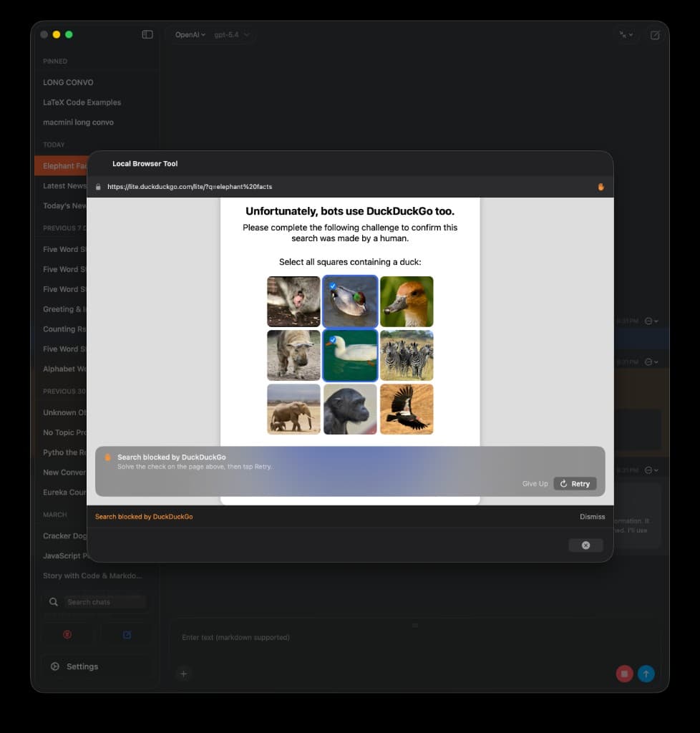Viewport: 700px width, 733px height.
Task: Click the blue edit icon button above Settings
Action: tap(127, 634)
